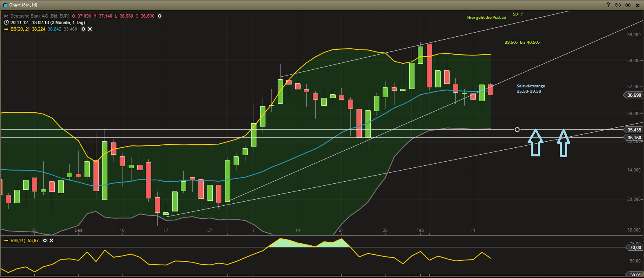Click the 33,000 price axis label
The height and width of the screenshot is (278, 644).
point(634,199)
